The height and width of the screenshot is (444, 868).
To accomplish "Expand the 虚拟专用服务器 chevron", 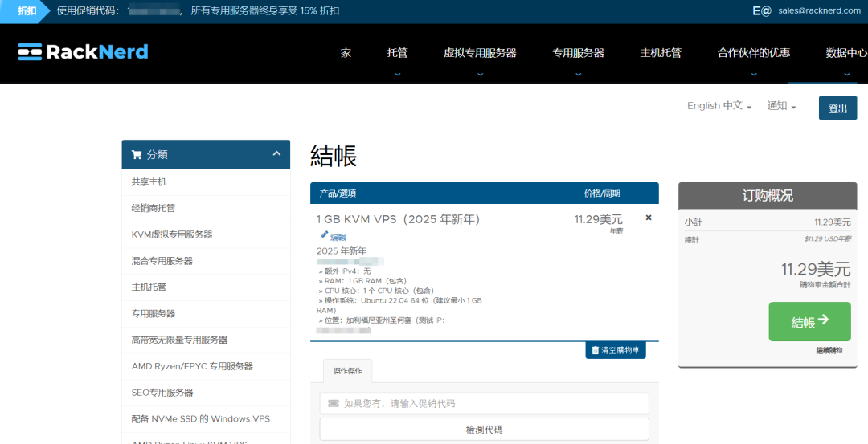I will [x=480, y=74].
